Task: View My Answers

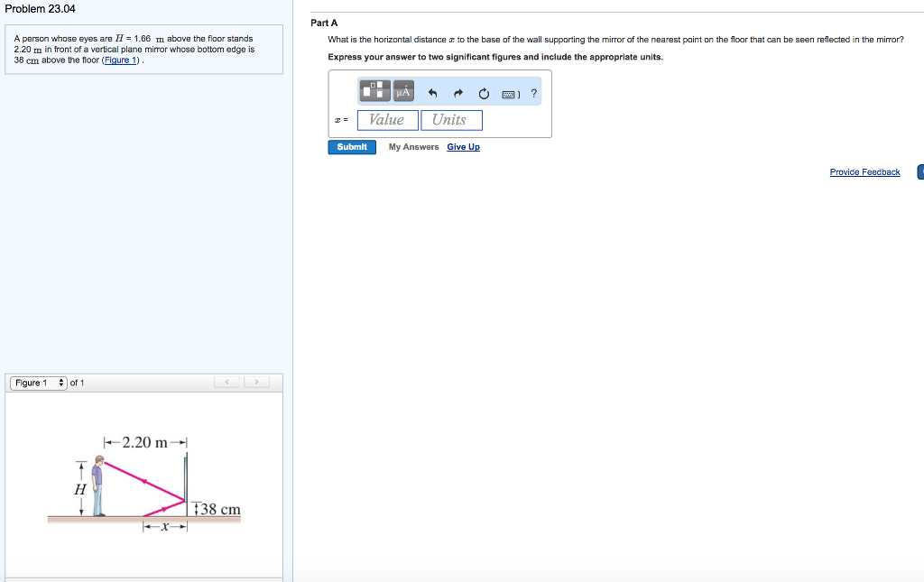Action: pyautogui.click(x=412, y=146)
